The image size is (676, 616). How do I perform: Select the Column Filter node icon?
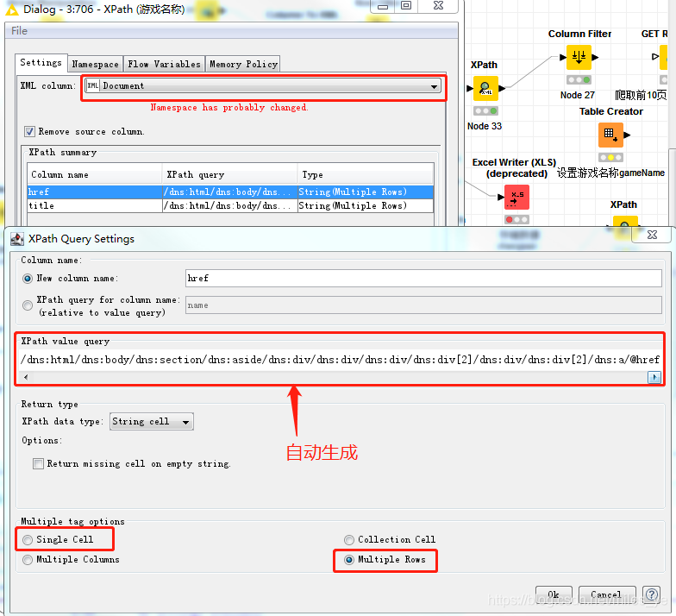(579, 57)
